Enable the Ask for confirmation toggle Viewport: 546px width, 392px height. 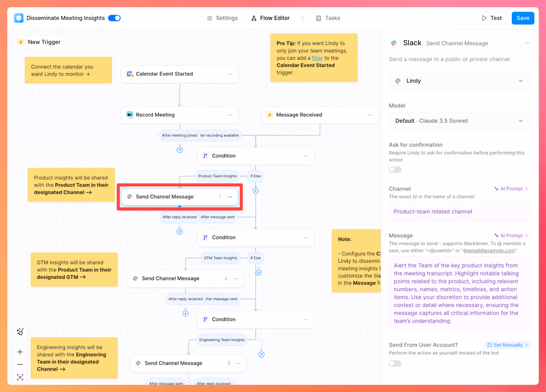pos(396,170)
